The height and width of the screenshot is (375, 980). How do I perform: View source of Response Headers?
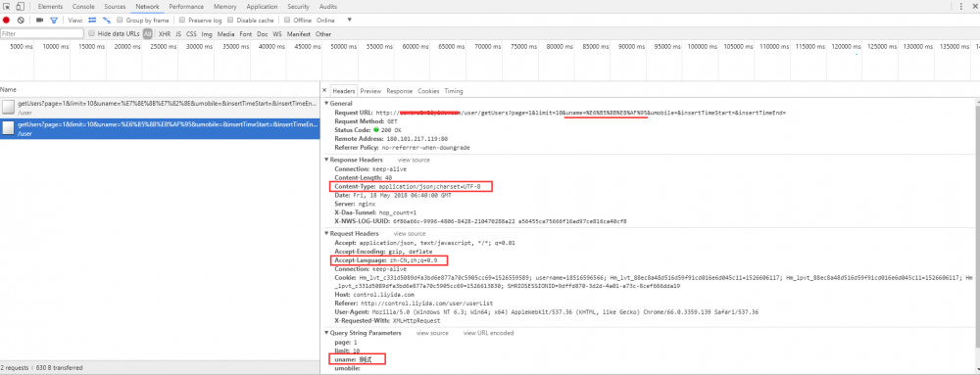[414, 160]
